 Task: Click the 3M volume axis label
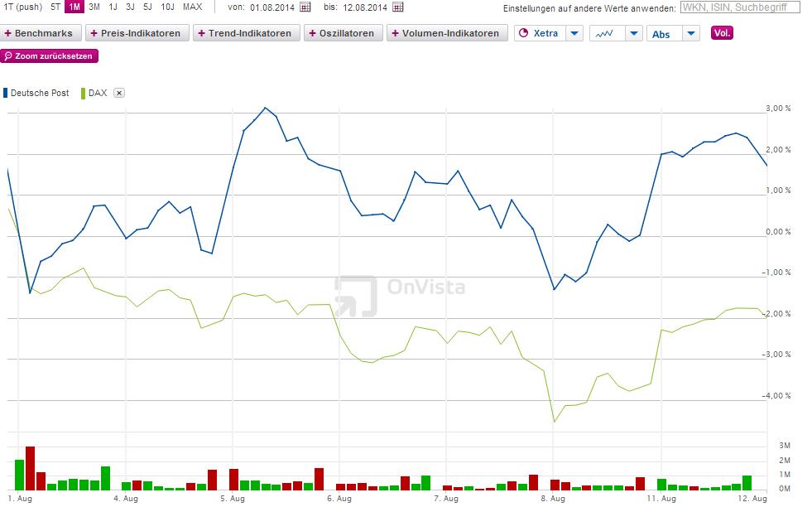(x=785, y=446)
